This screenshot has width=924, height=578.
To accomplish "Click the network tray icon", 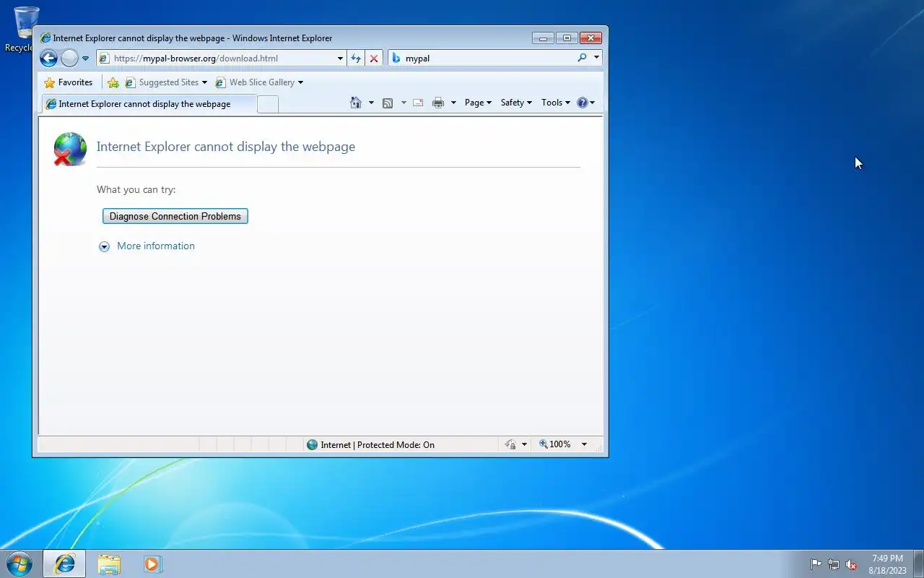I will click(x=834, y=564).
